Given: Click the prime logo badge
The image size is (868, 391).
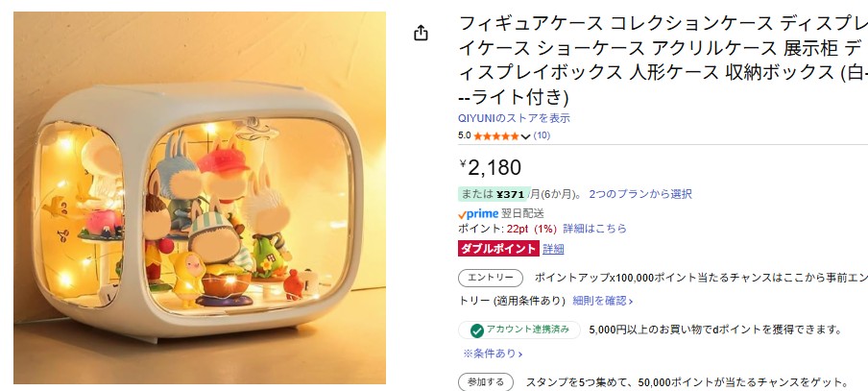Looking at the screenshot, I should [478, 214].
